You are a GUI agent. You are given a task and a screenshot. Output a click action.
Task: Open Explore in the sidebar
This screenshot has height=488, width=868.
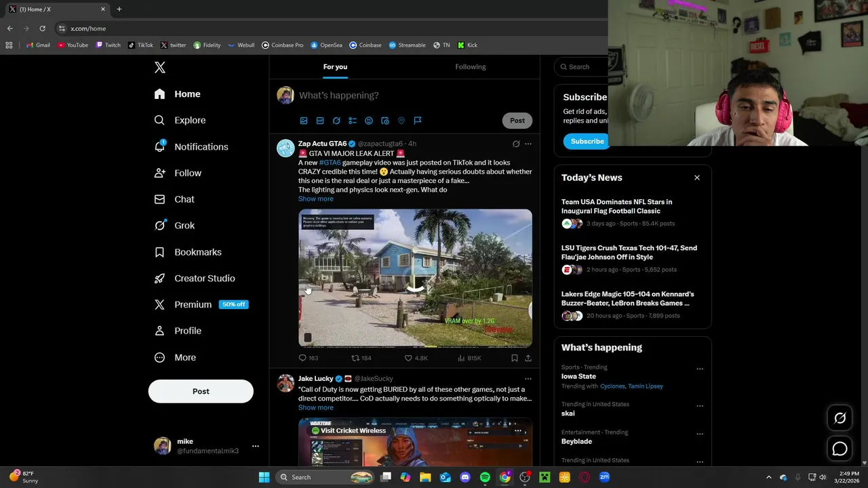180,120
